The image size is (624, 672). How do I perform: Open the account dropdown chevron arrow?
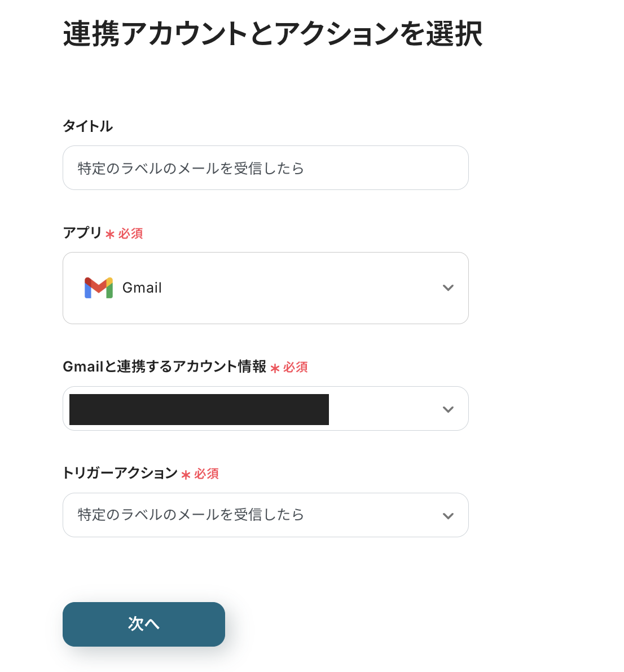pyautogui.click(x=448, y=409)
